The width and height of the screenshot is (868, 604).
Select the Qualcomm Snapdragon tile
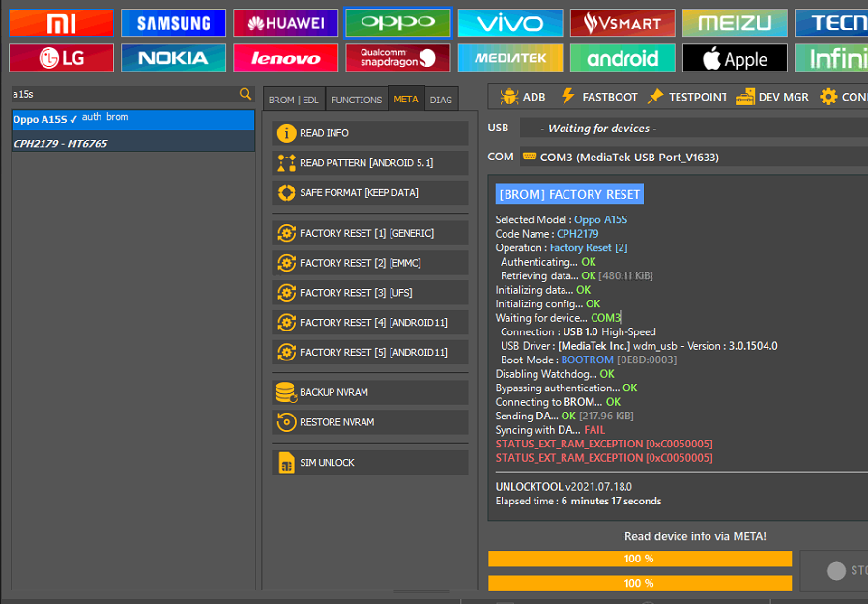tap(398, 58)
